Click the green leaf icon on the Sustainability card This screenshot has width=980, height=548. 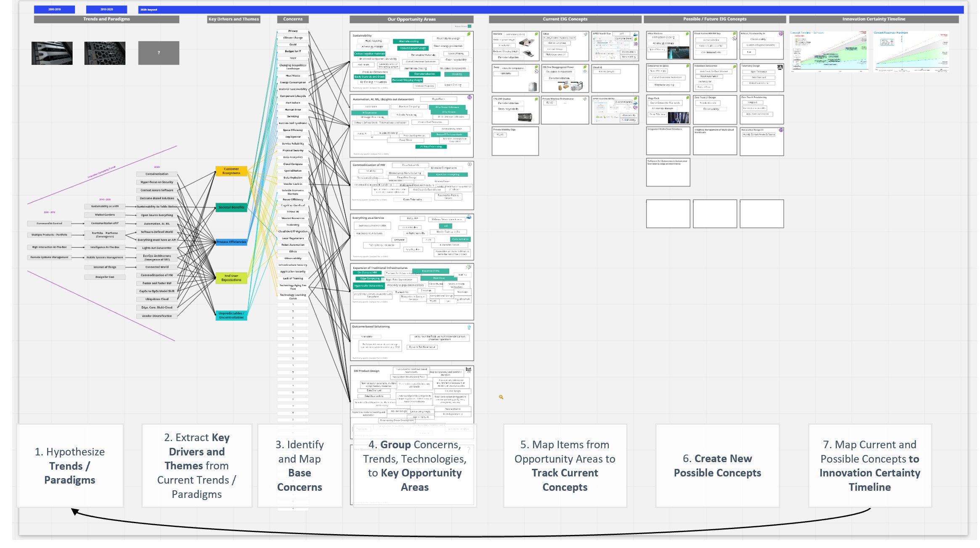coord(468,34)
